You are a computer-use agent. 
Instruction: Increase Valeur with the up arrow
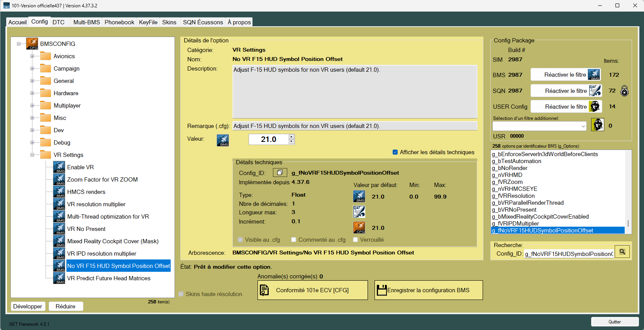(x=291, y=136)
